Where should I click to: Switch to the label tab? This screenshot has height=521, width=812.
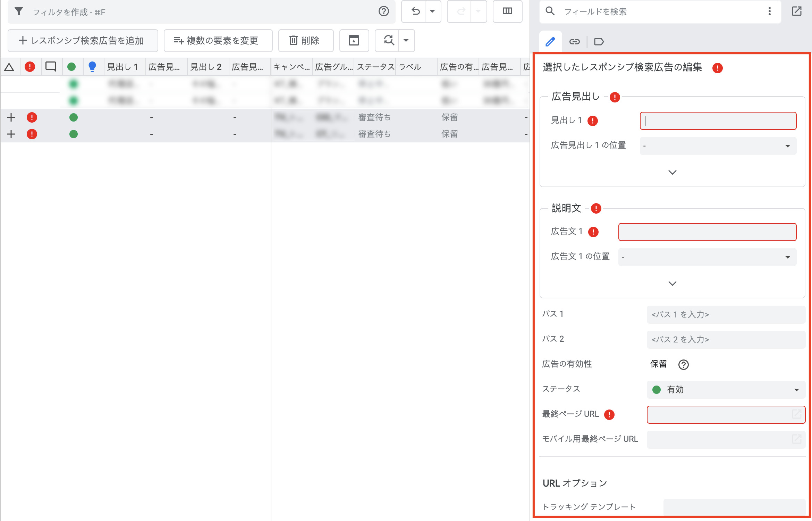click(x=599, y=42)
